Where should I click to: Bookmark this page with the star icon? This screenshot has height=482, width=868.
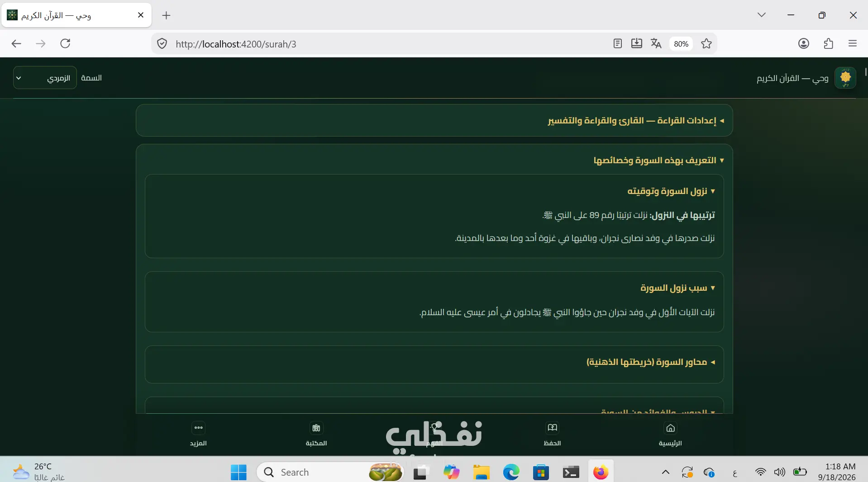point(706,43)
